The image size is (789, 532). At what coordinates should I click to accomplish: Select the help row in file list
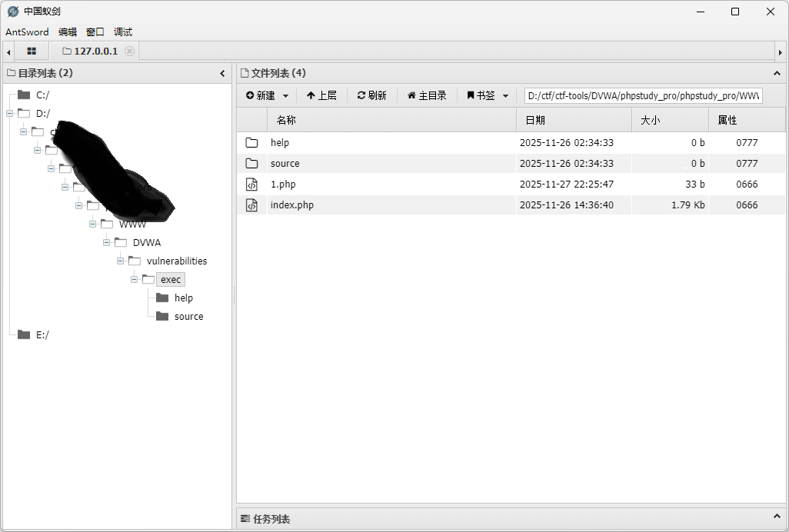point(511,143)
